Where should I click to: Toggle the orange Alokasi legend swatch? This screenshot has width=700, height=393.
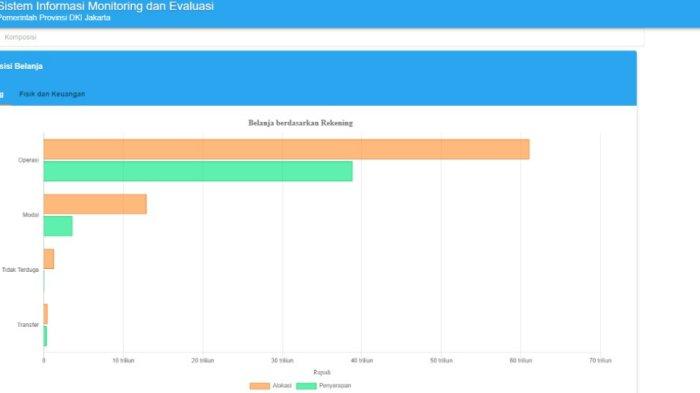pos(259,386)
